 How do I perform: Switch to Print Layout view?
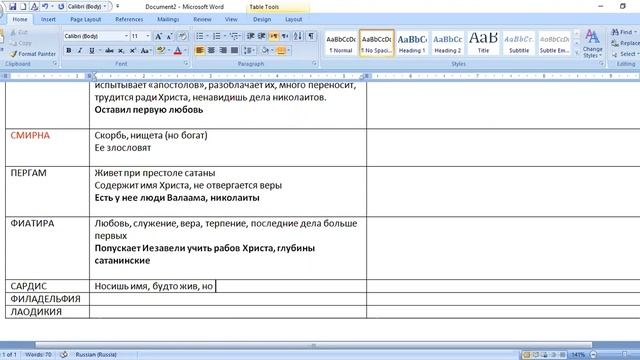[527, 355]
